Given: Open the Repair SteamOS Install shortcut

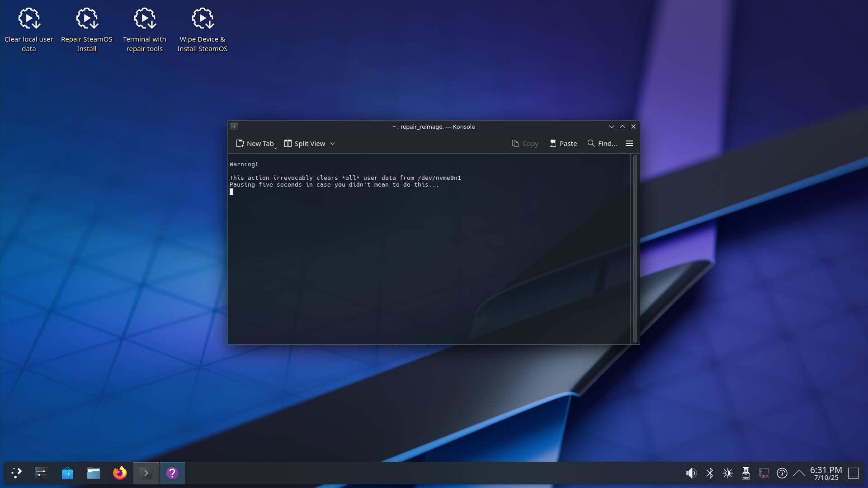Looking at the screenshot, I should click(86, 27).
